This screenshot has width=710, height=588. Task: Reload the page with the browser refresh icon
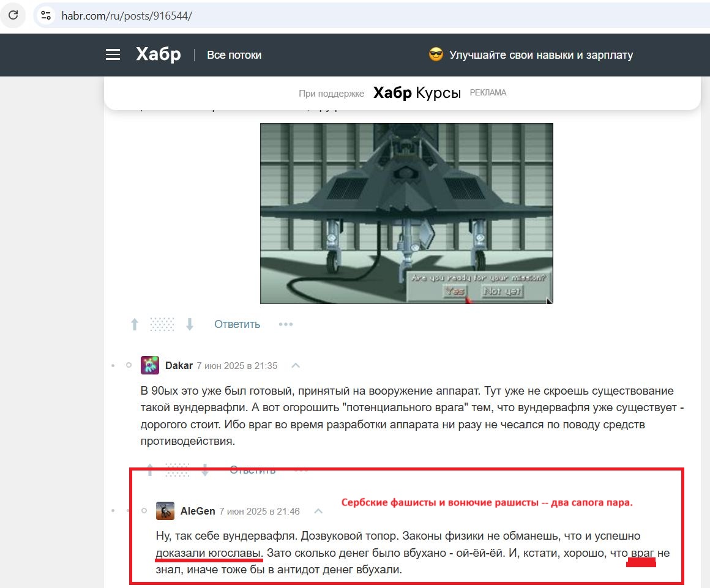coord(13,15)
